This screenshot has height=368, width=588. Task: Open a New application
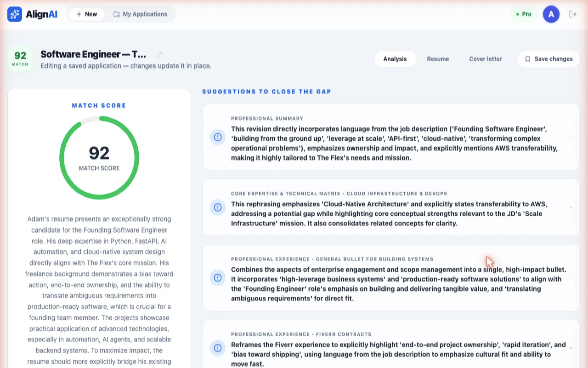coord(86,14)
